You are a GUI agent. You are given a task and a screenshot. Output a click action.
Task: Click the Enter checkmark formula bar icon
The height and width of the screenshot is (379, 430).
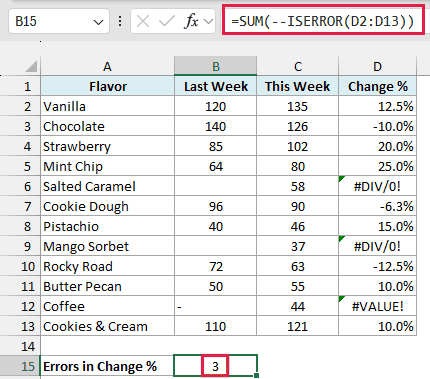click(x=166, y=22)
